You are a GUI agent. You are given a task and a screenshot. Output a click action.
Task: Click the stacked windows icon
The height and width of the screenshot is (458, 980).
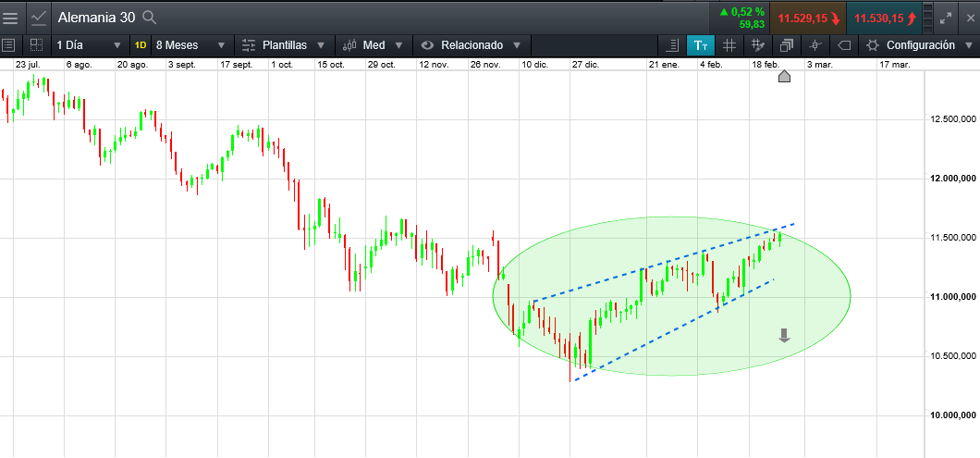pos(786,45)
